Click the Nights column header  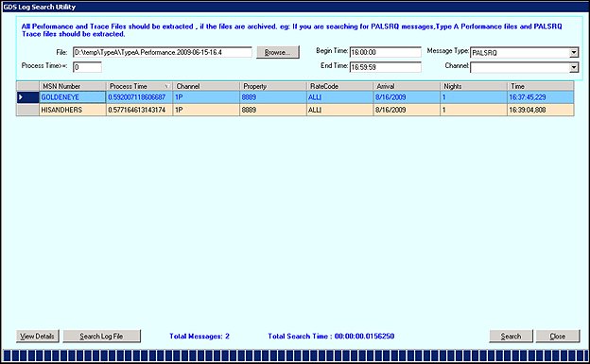[474, 86]
